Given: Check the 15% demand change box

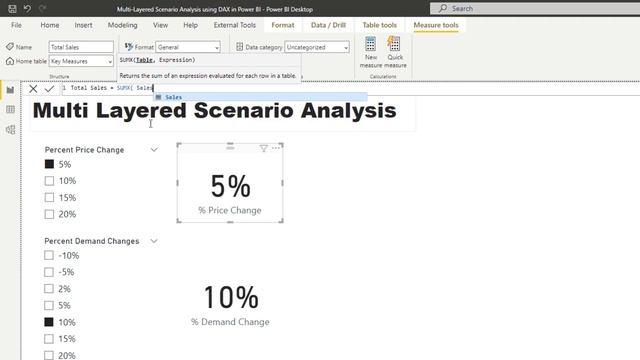Looking at the screenshot, I should (x=49, y=339).
